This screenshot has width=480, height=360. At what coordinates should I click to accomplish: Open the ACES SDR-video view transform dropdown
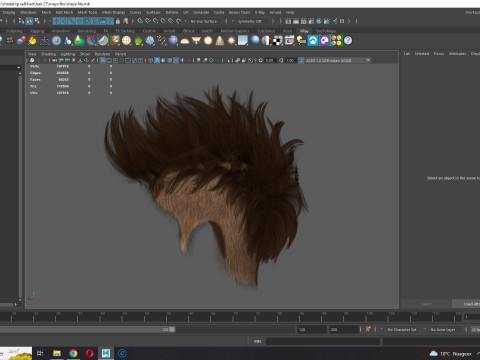point(334,60)
